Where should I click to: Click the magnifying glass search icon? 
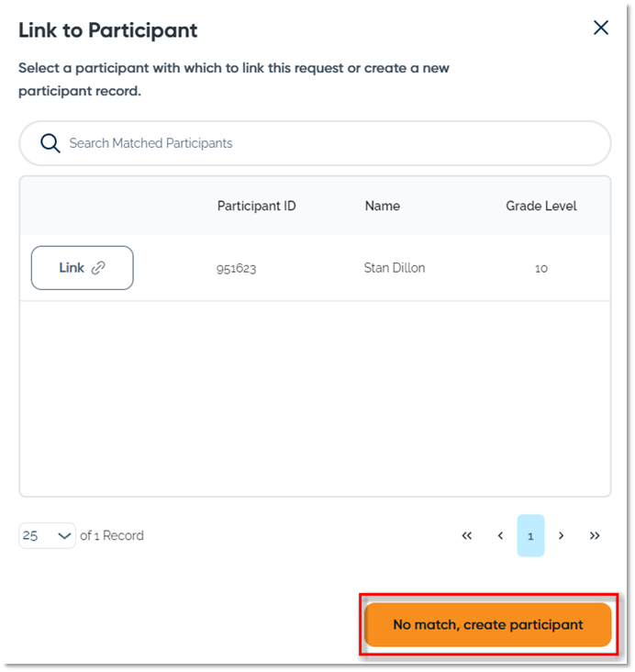point(50,143)
